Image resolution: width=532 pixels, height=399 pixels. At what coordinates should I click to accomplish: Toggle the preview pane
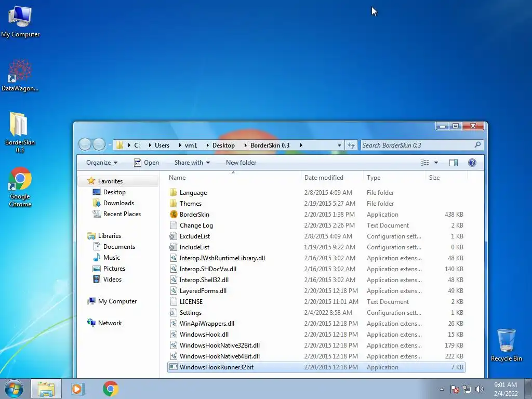[453, 163]
